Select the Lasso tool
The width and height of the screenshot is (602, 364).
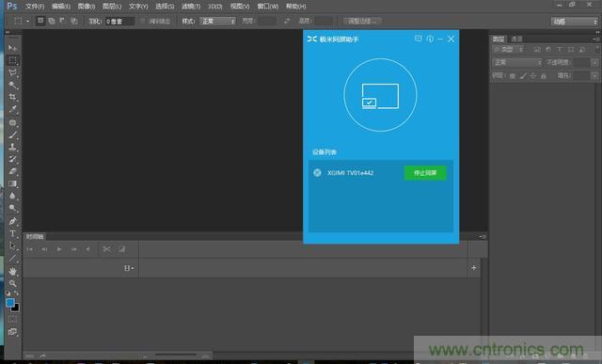coord(12,73)
